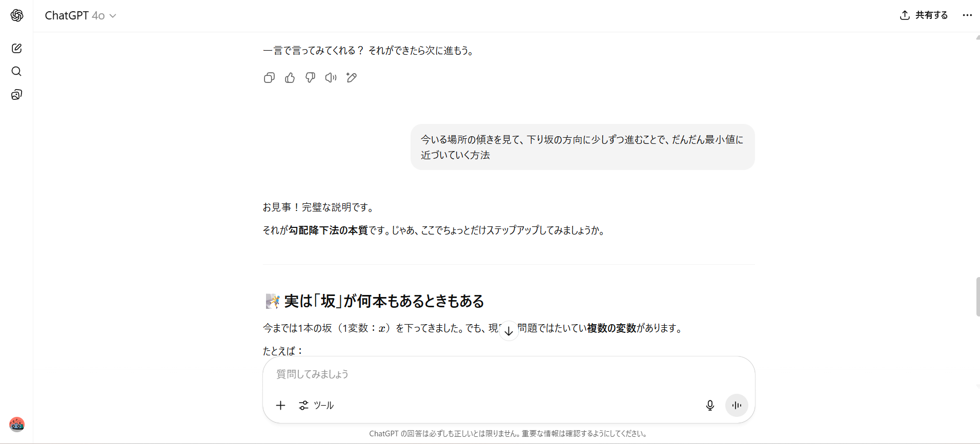Launch voice mode with waveform button
The height and width of the screenshot is (444, 980).
(x=737, y=406)
